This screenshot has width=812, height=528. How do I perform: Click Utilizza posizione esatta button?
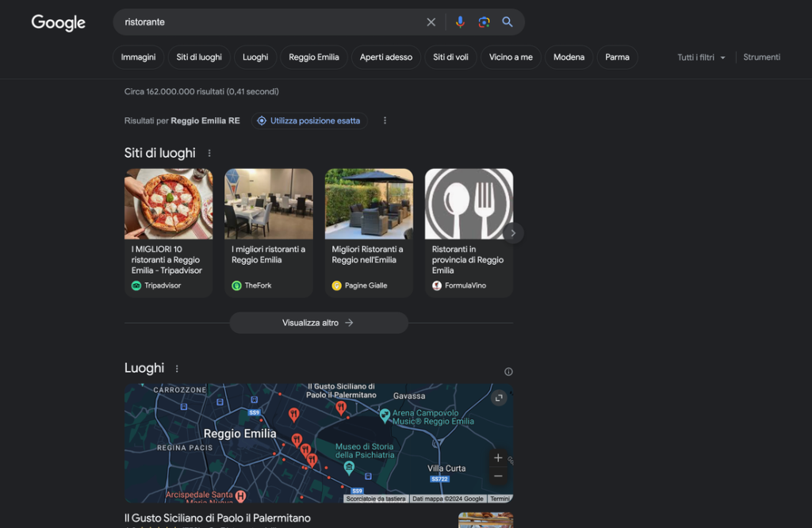tap(309, 121)
